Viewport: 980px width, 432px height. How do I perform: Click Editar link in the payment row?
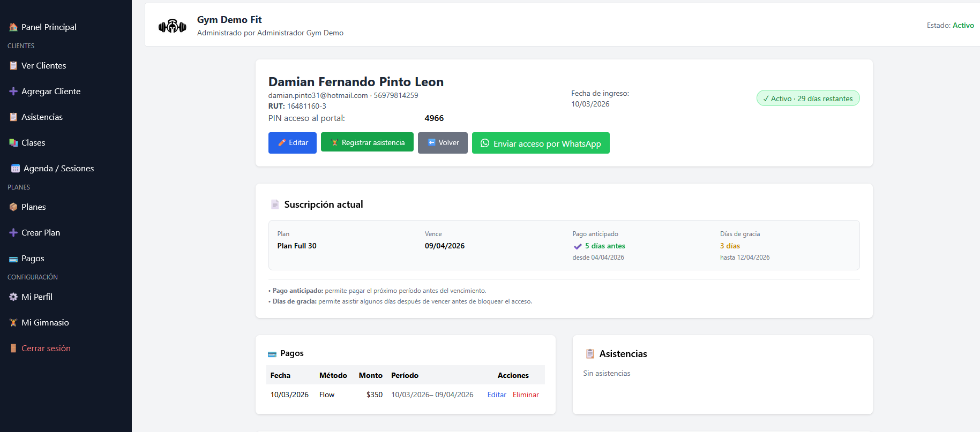(497, 395)
